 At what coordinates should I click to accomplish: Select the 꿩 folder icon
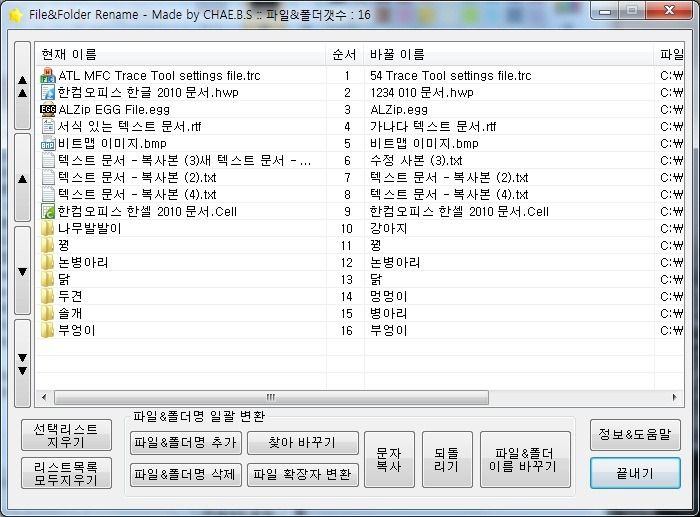click(48, 245)
